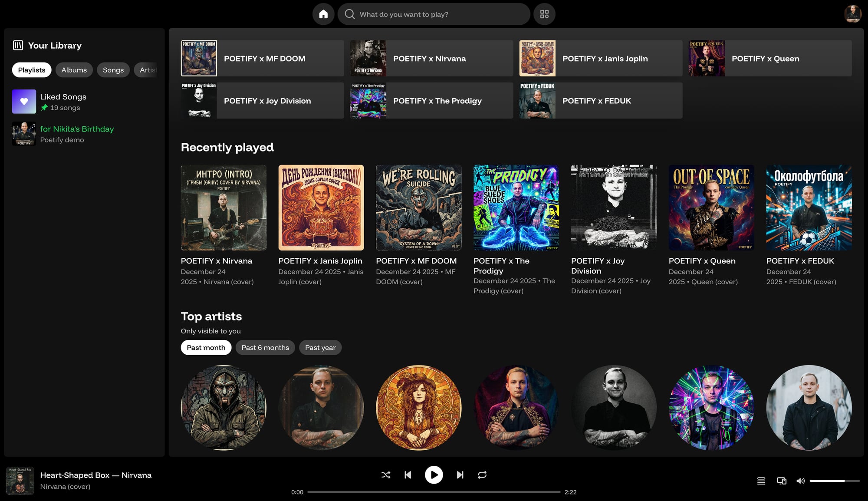Viewport: 868px width, 501px height.
Task: Activate the Past year filter
Action: pyautogui.click(x=320, y=347)
